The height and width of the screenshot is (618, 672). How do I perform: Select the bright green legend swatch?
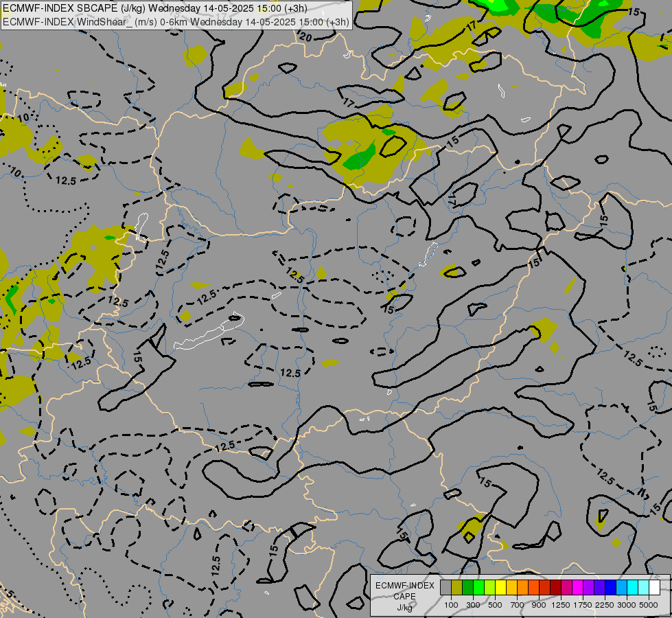pyautogui.click(x=478, y=588)
